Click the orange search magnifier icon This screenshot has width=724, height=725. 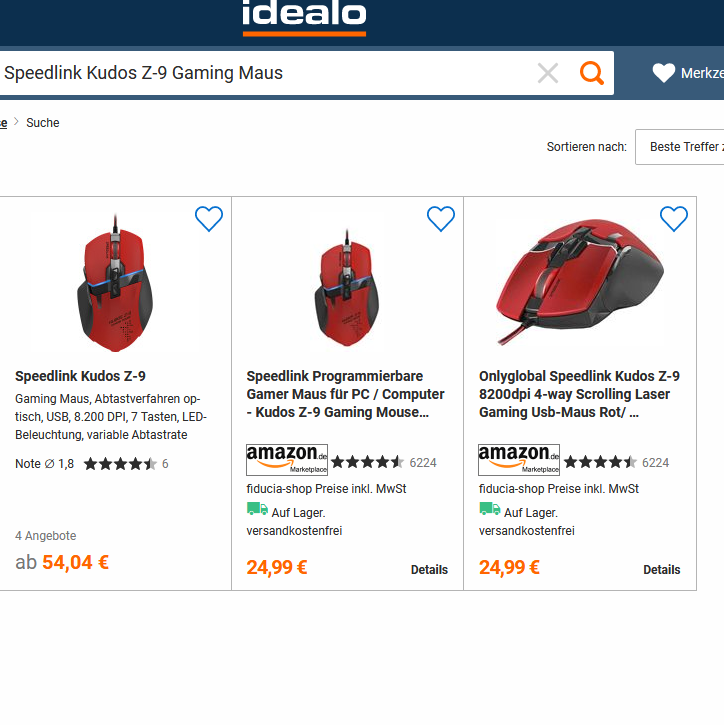point(592,73)
